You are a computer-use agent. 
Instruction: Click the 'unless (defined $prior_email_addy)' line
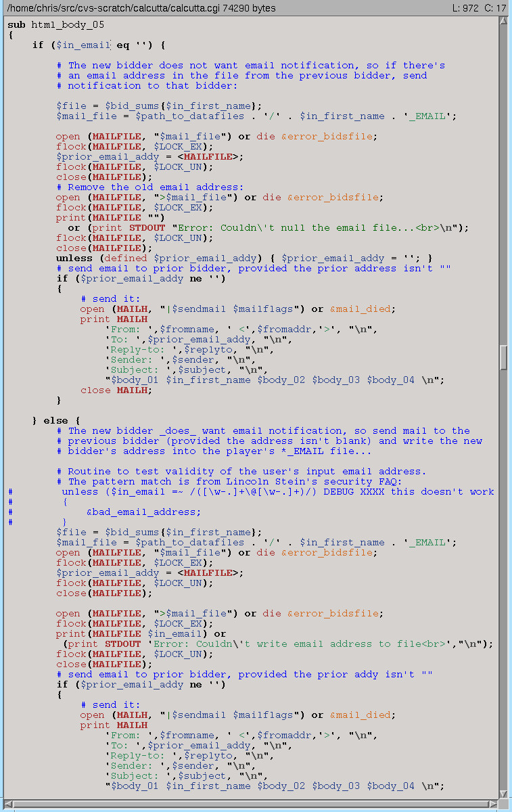point(245,258)
